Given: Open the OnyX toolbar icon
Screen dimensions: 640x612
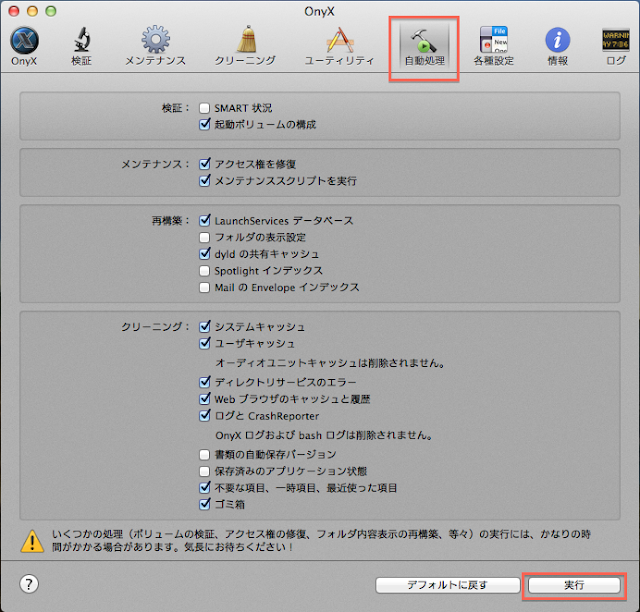Looking at the screenshot, I should (x=24, y=46).
